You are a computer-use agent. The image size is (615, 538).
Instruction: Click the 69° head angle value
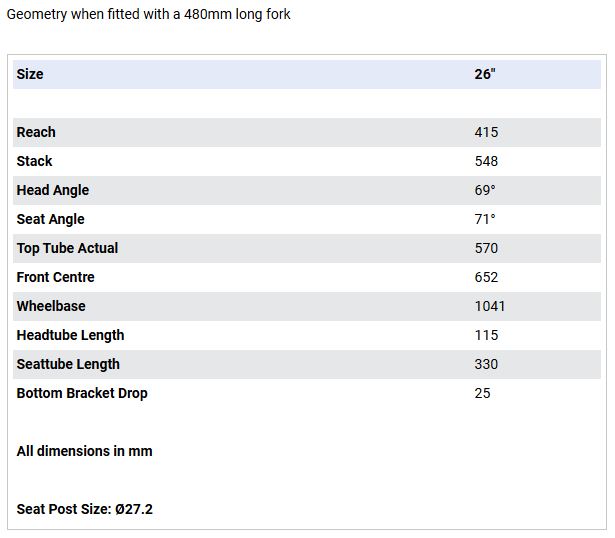coord(485,190)
